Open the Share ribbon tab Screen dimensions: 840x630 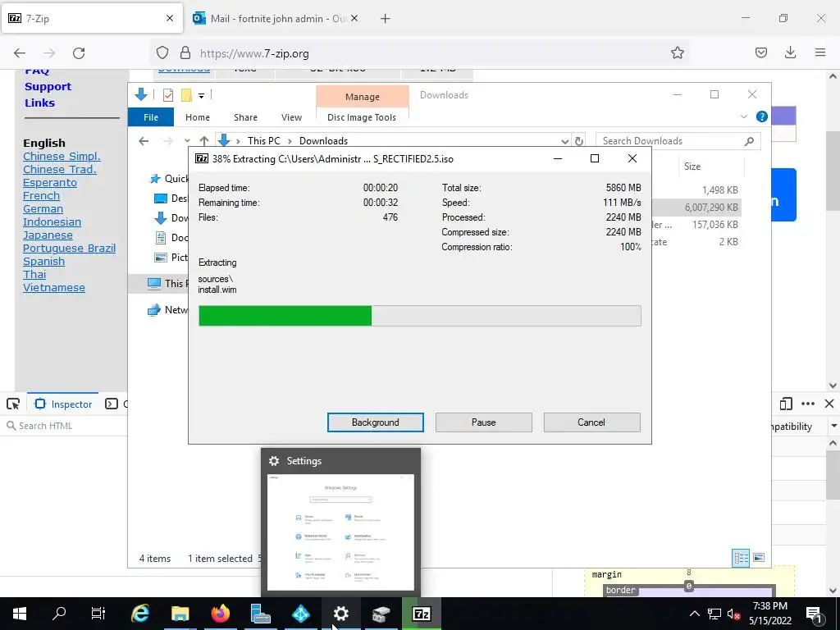(x=245, y=117)
